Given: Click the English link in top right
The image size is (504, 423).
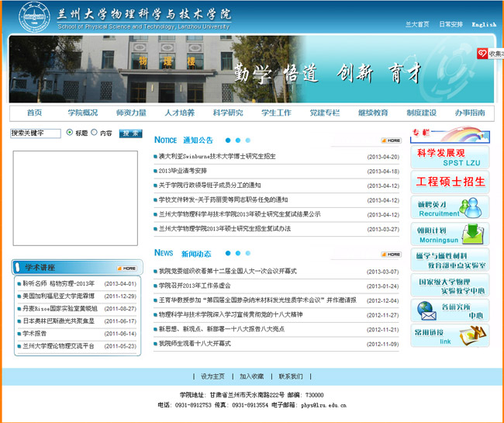Looking at the screenshot, I should pyautogui.click(x=483, y=25).
